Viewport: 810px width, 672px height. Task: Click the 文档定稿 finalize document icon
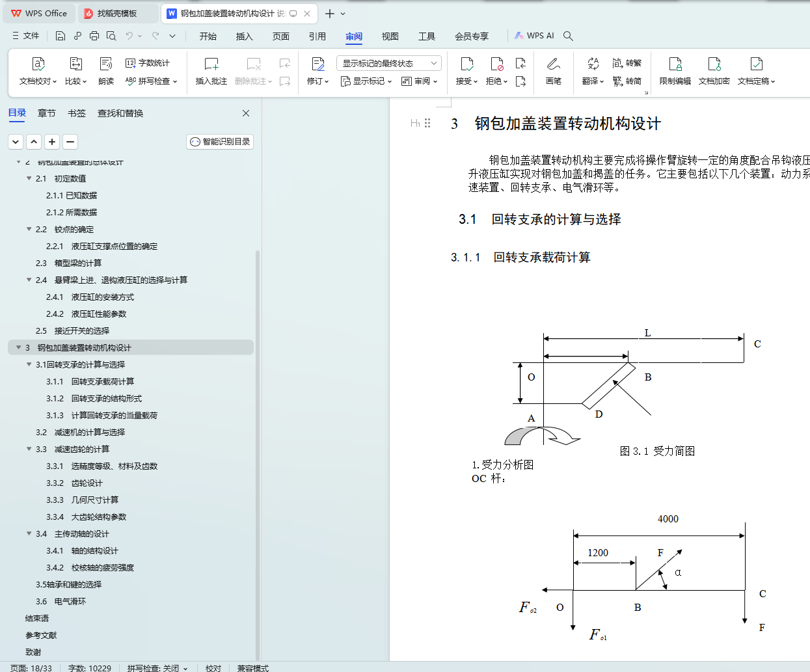pos(756,64)
